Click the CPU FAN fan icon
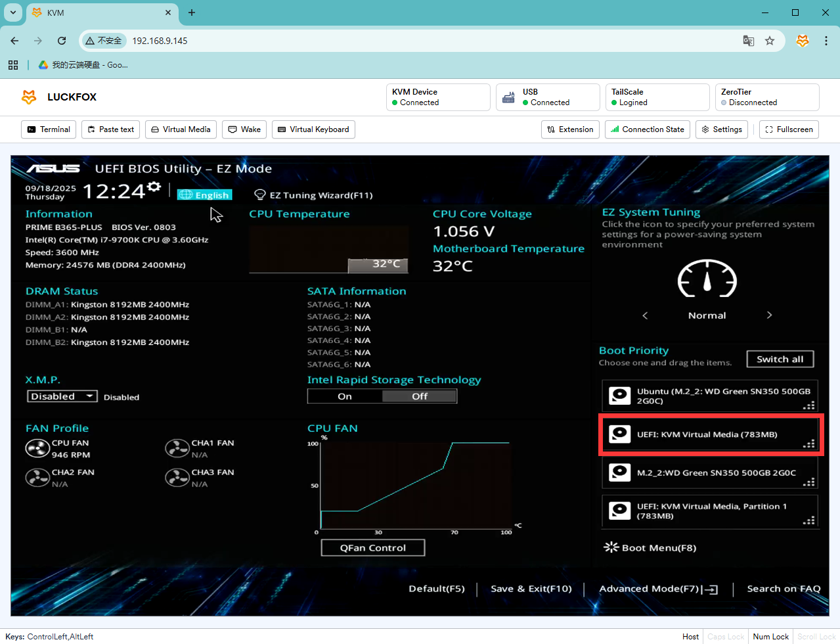Image resolution: width=840 pixels, height=644 pixels. pos(37,449)
